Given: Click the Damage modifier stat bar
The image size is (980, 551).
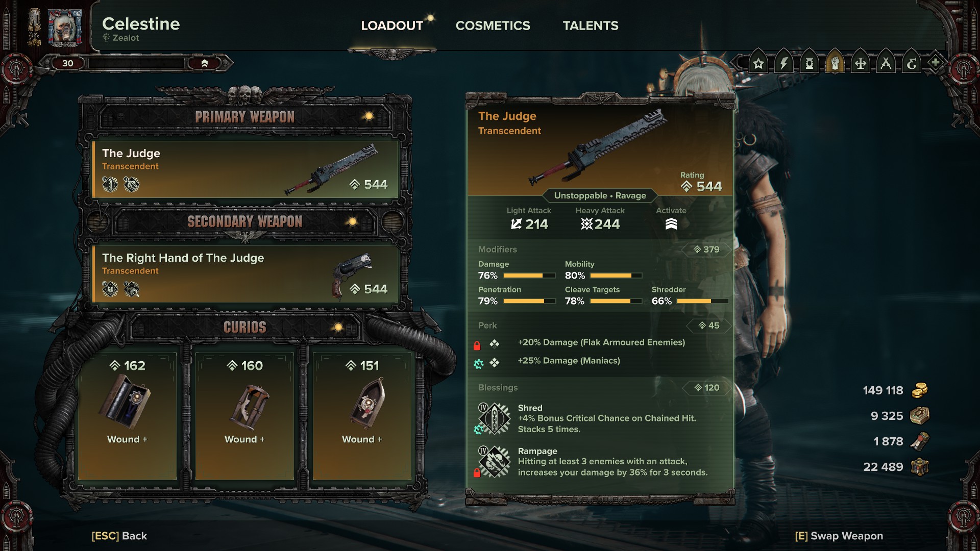Looking at the screenshot, I should click(x=529, y=275).
